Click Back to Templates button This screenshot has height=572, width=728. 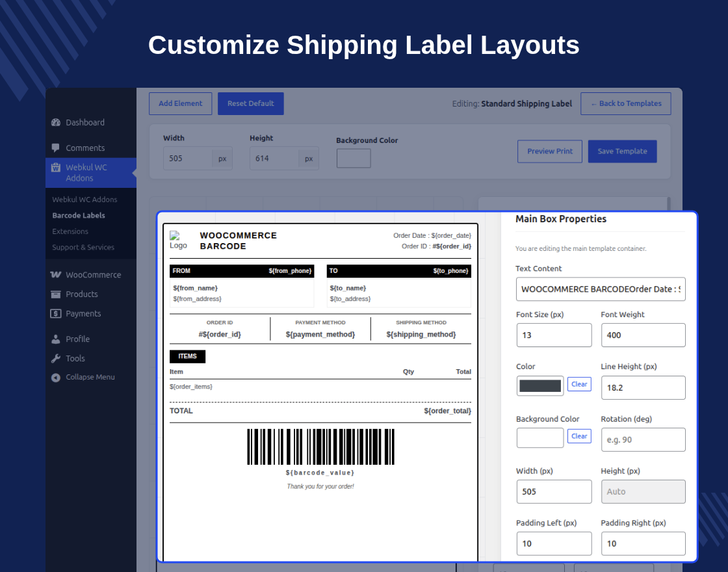(x=626, y=103)
